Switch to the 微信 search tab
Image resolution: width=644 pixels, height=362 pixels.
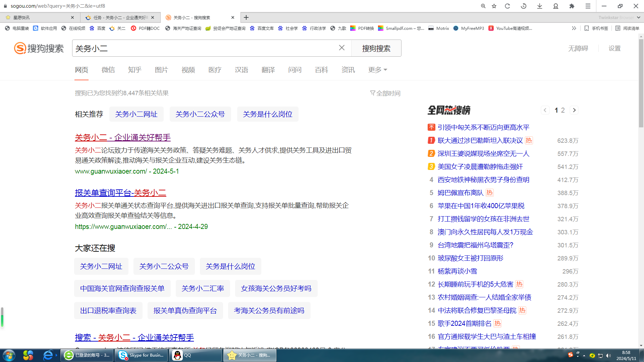[108, 70]
